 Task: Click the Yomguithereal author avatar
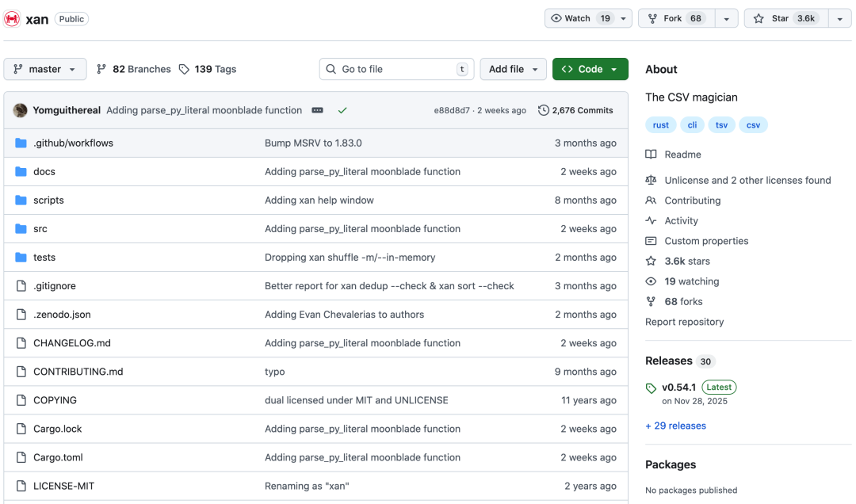pyautogui.click(x=21, y=110)
